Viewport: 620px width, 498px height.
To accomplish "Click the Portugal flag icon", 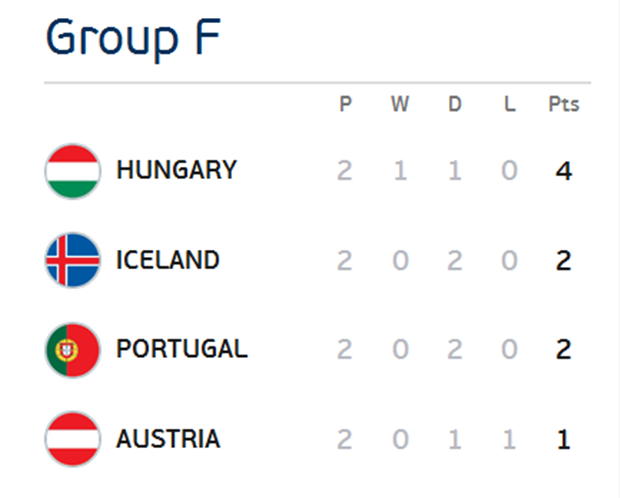I will pos(73,350).
